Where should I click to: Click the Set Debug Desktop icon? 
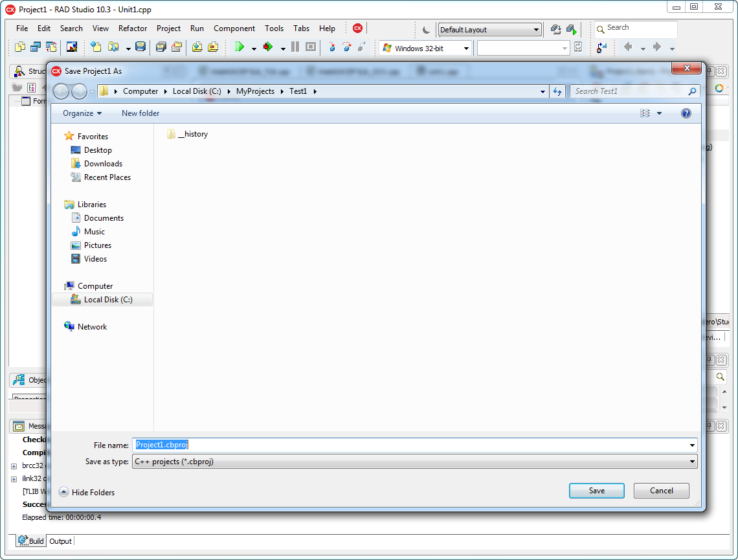572,30
